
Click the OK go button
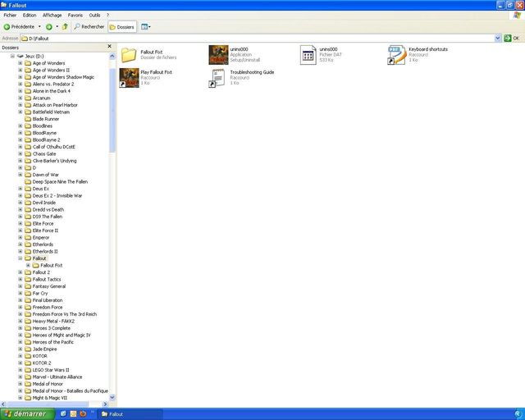(512, 39)
